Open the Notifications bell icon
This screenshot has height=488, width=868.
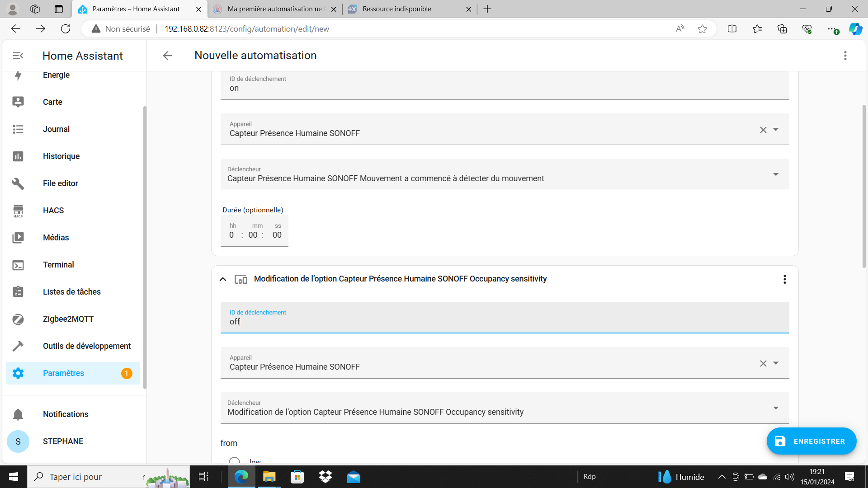pyautogui.click(x=18, y=414)
